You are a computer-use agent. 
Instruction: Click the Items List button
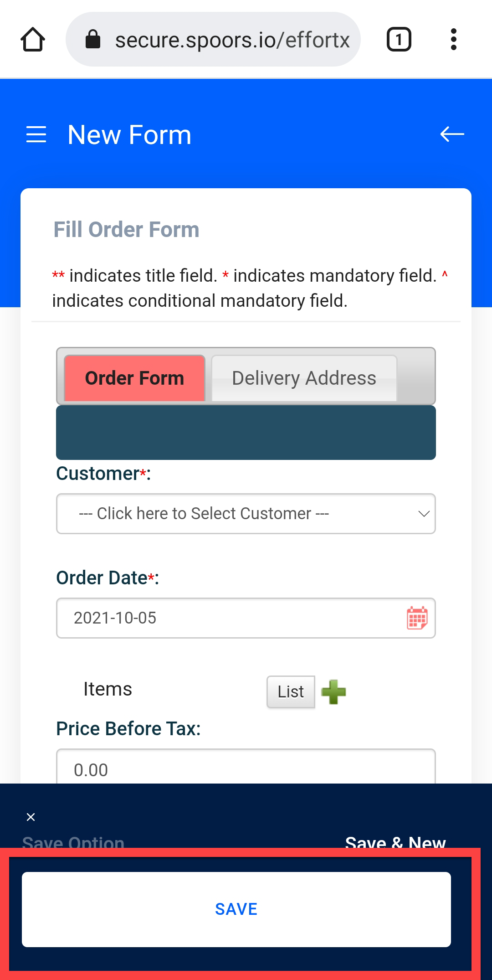coord(291,692)
